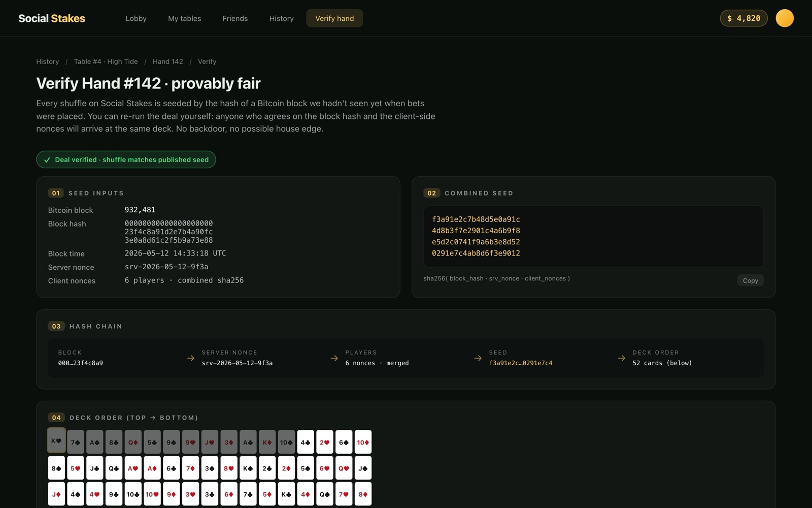This screenshot has height=508, width=812.
Task: Select the 5 of hearts card
Action: pyautogui.click(x=76, y=468)
